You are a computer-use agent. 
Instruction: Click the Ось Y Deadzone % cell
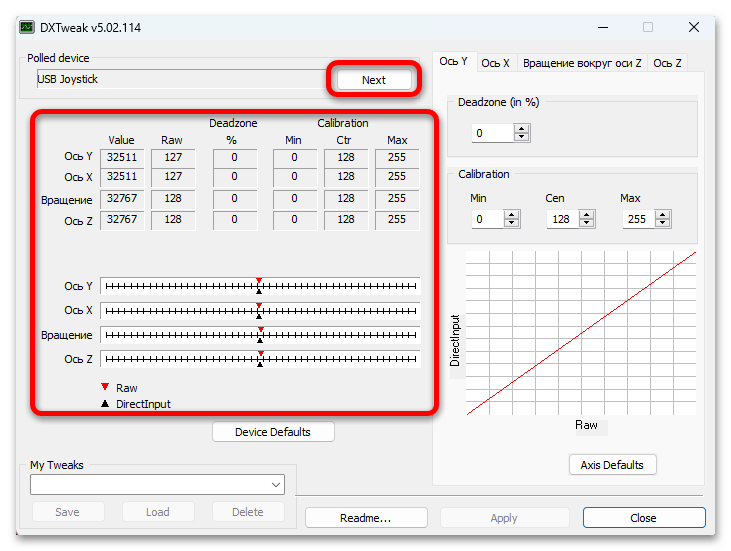pyautogui.click(x=235, y=158)
